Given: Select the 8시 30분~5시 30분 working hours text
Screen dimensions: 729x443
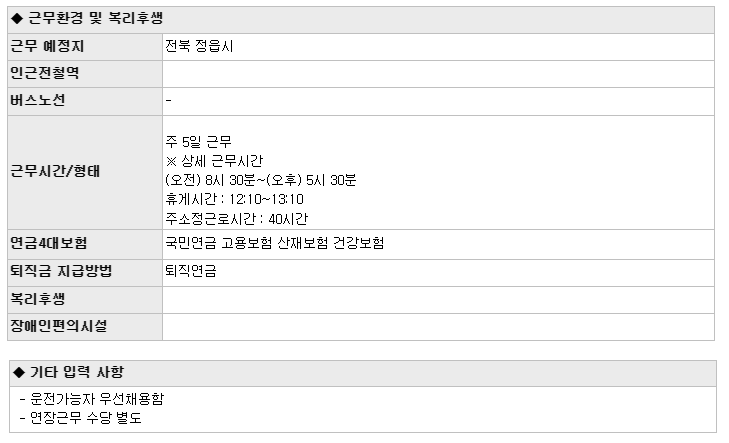Looking at the screenshot, I should [x=261, y=180].
